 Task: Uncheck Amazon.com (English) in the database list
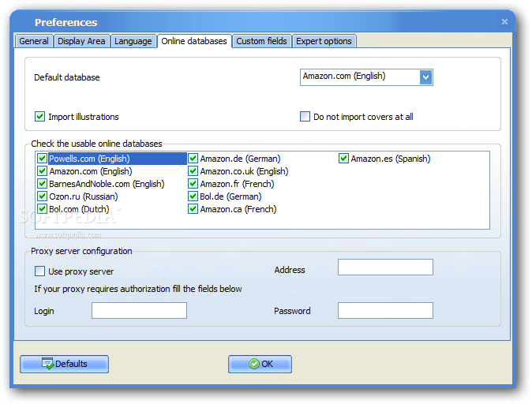[x=42, y=171]
